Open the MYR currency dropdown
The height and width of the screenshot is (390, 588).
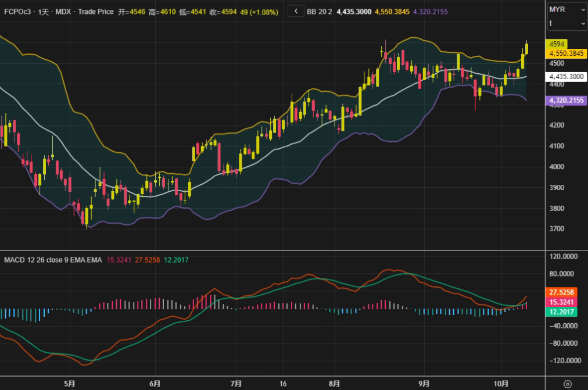(x=567, y=10)
